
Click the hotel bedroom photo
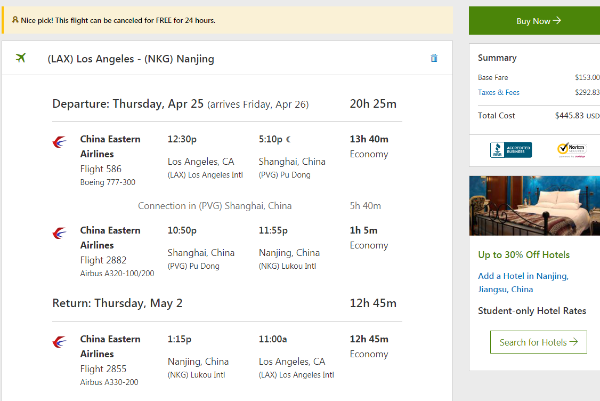tap(535, 206)
